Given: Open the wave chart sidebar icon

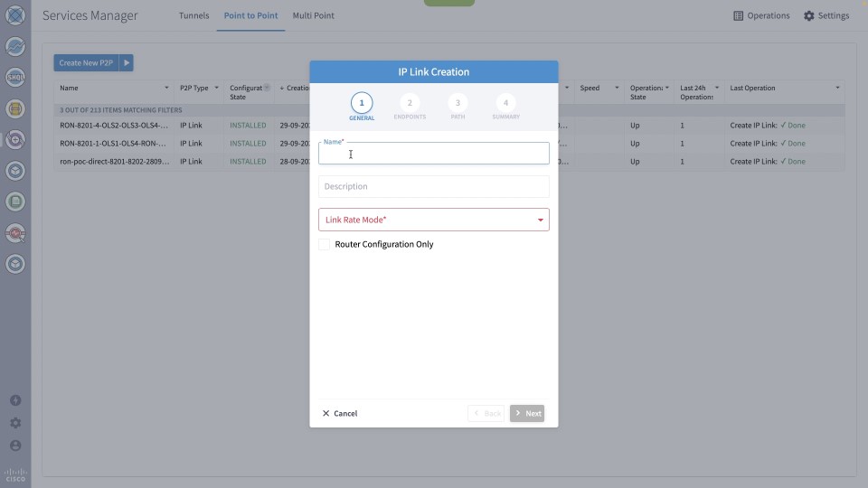Looking at the screenshot, I should click(x=15, y=46).
